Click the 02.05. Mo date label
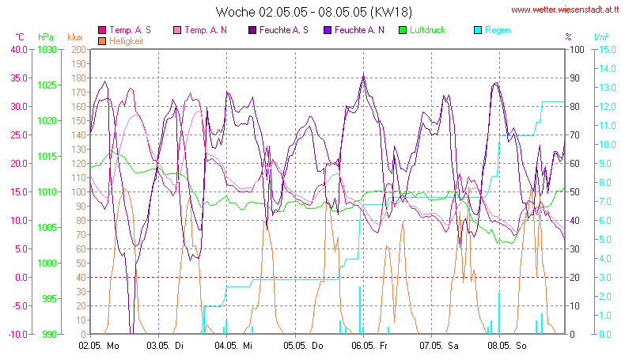The width and height of the screenshot is (625, 364). pos(99,346)
